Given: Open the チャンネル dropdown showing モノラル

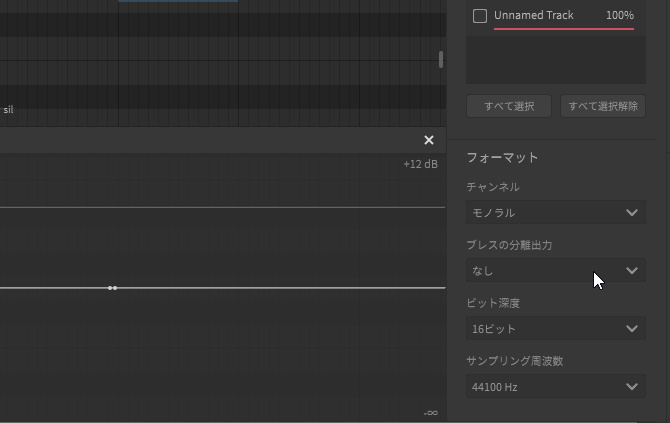Looking at the screenshot, I should coord(555,213).
